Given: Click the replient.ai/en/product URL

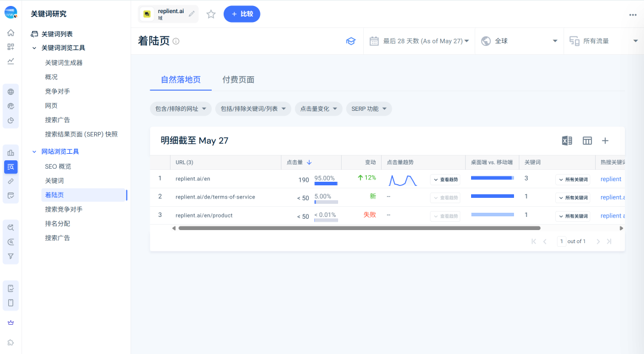Looking at the screenshot, I should [x=204, y=215].
